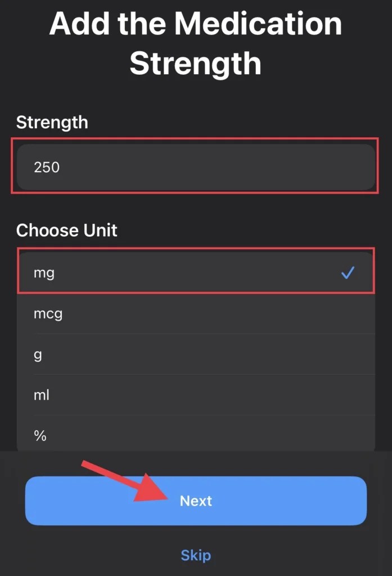The width and height of the screenshot is (392, 576).
Task: Tap the Add the Medication Strength title
Action: point(196,42)
